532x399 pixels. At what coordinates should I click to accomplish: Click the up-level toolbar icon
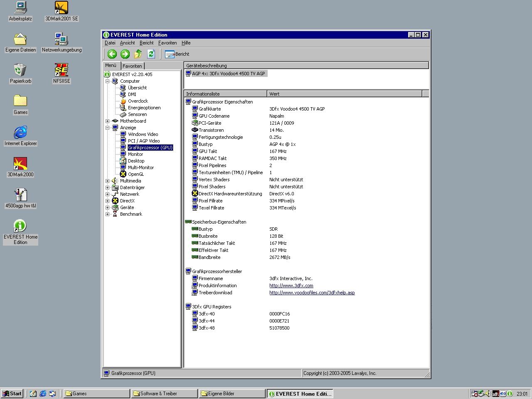[x=138, y=54]
